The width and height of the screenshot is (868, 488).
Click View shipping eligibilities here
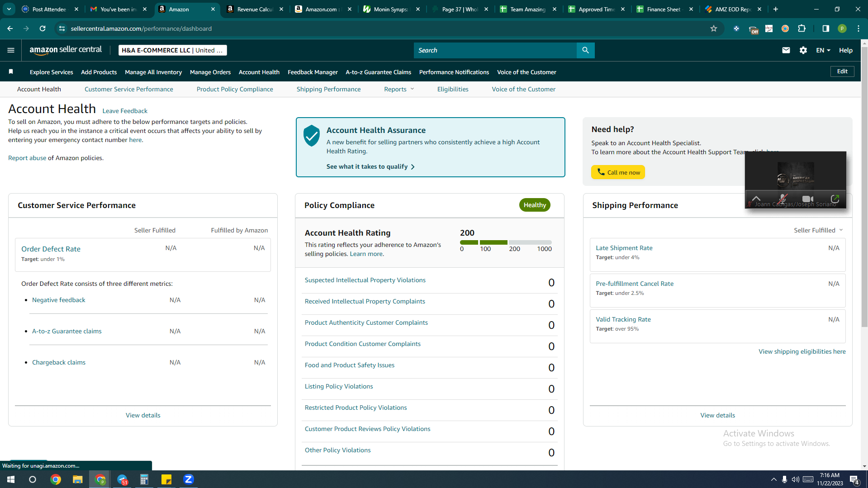point(802,351)
